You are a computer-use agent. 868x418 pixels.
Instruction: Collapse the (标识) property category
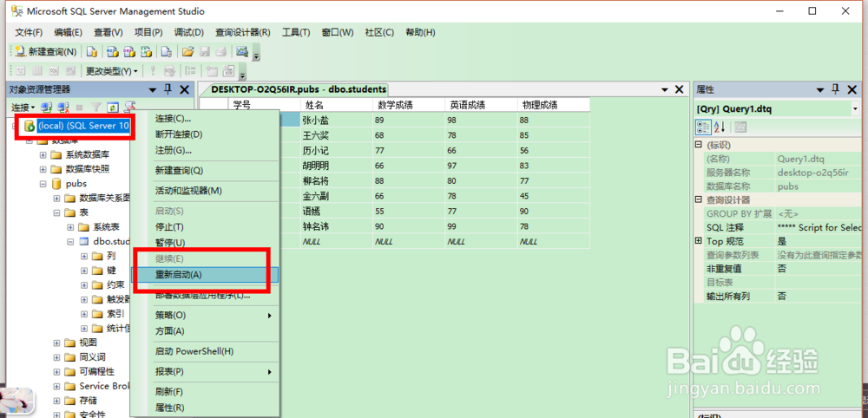point(699,145)
